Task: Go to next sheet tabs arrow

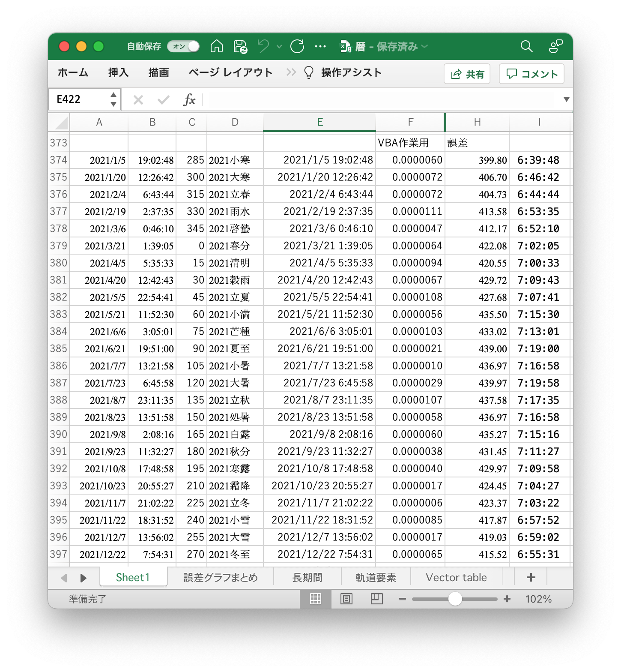Action: 84,578
